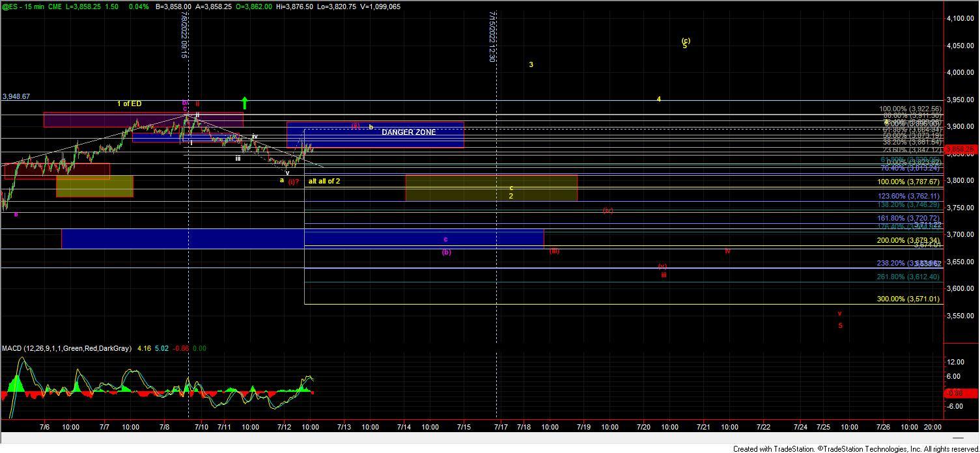Viewport: 980px width, 453px height.
Task: Select the '7/8/2022 09:15' vertical line label
Action: [x=184, y=34]
